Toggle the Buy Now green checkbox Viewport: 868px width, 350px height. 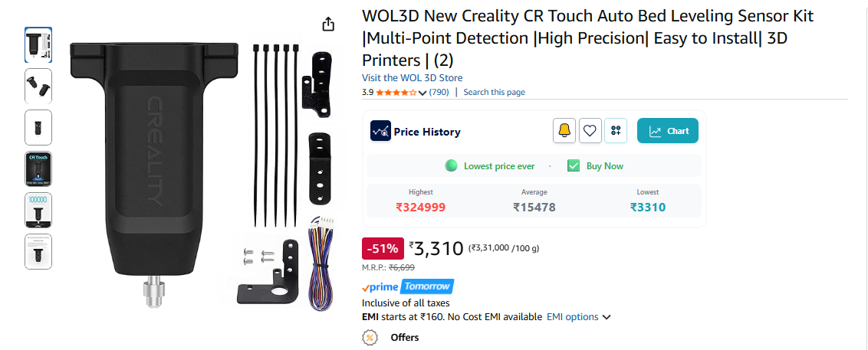coord(574,166)
